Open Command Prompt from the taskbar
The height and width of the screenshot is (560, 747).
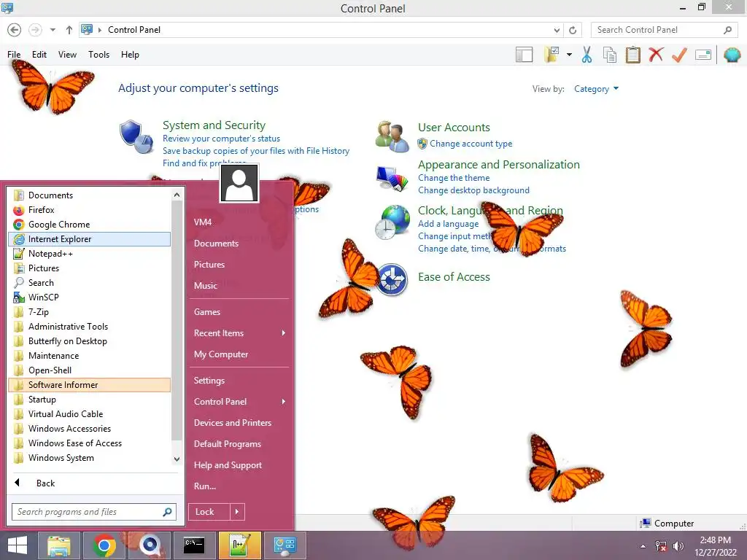tap(194, 545)
